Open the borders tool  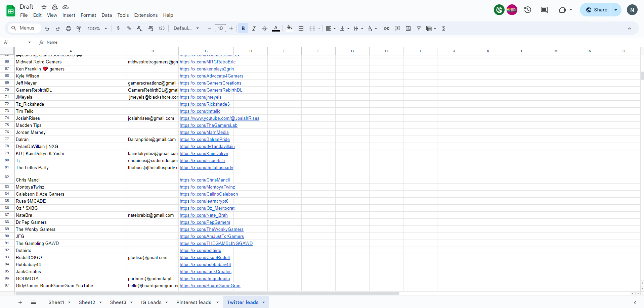pos(301,29)
